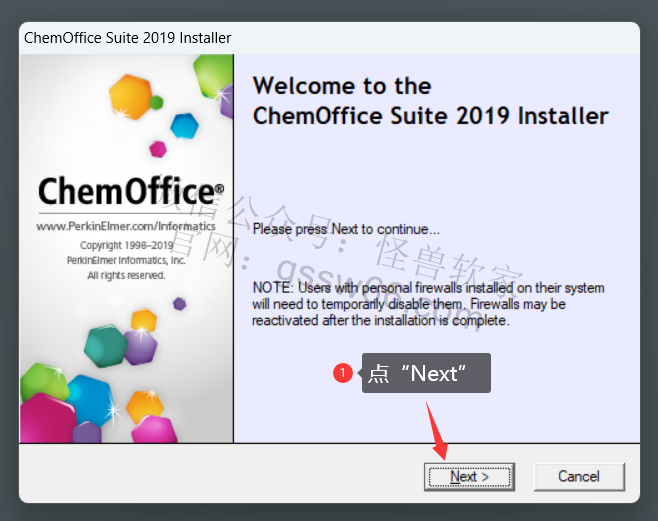Click the firewall NOTE paragraph
658x521 pixels.
pyautogui.click(x=428, y=304)
